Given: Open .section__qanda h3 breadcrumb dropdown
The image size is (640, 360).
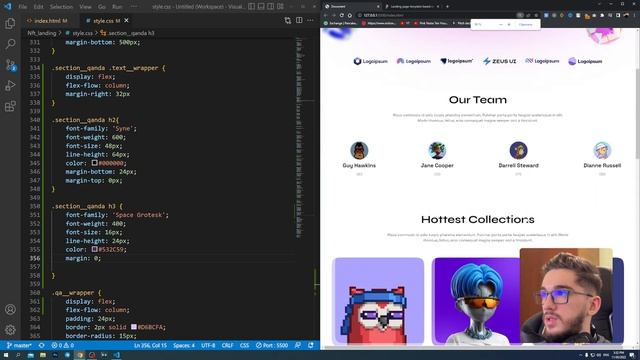Looking at the screenshot, I should [131, 33].
